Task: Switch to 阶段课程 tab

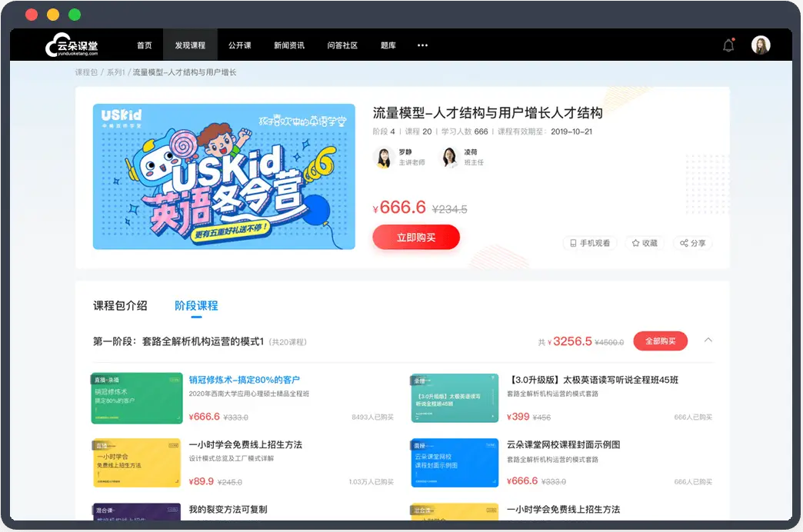Action: [x=196, y=306]
